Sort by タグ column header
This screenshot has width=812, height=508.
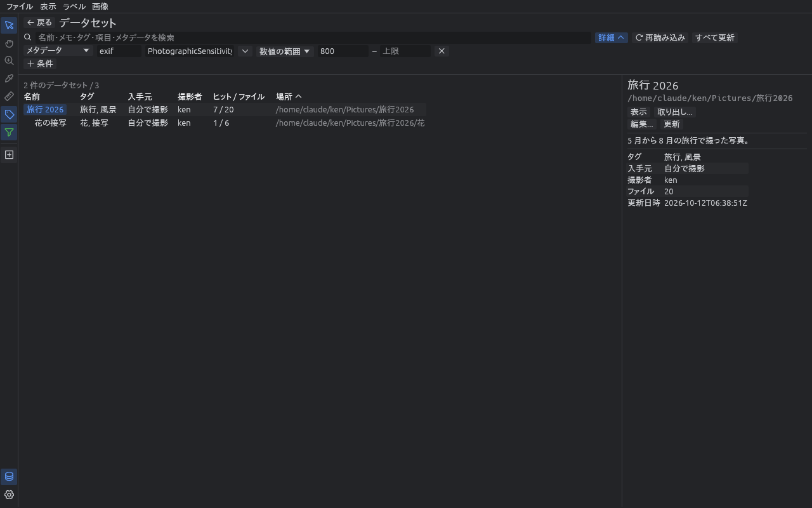[x=87, y=97]
